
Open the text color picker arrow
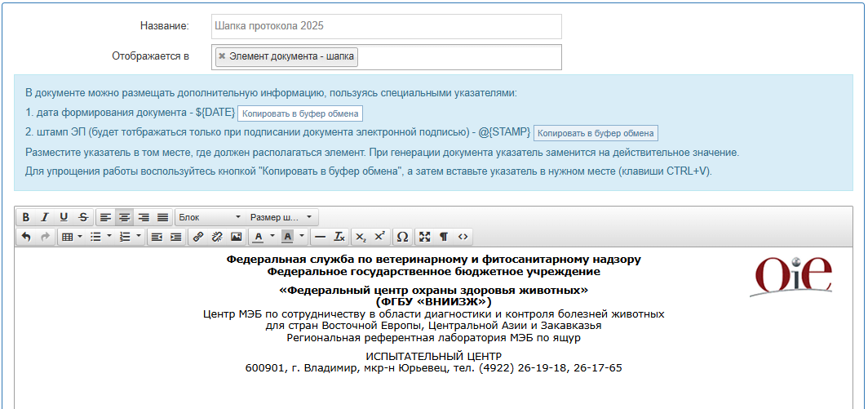tap(271, 237)
